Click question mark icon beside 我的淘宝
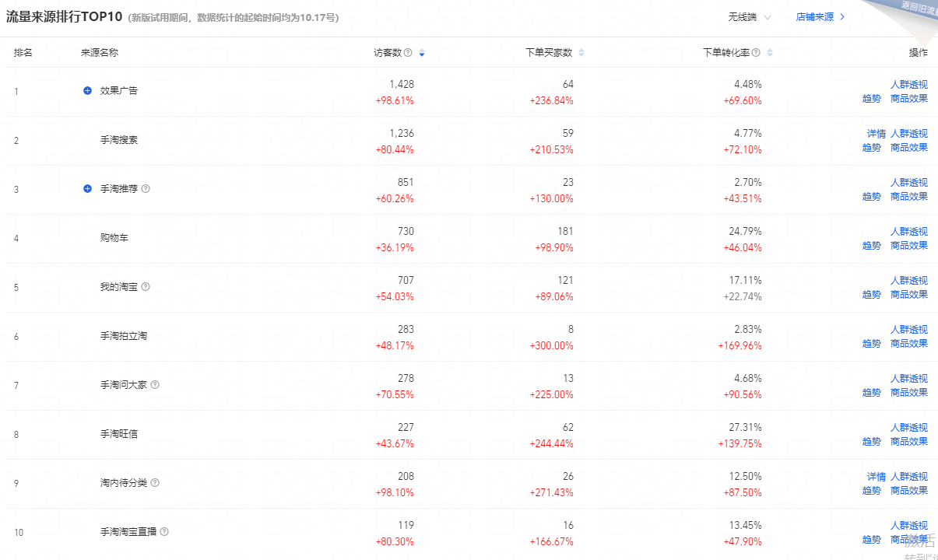 (x=146, y=286)
